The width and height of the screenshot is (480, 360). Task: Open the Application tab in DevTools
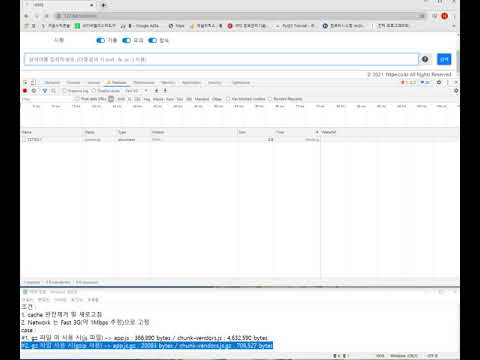pyautogui.click(x=192, y=83)
